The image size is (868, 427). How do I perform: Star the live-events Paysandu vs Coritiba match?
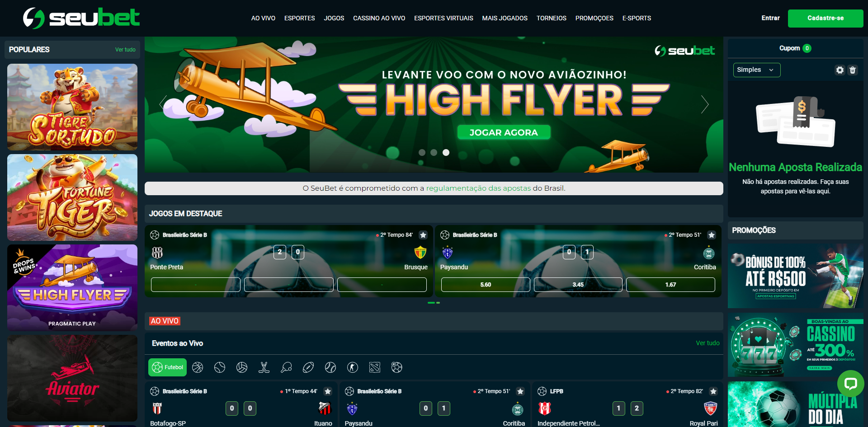point(520,391)
